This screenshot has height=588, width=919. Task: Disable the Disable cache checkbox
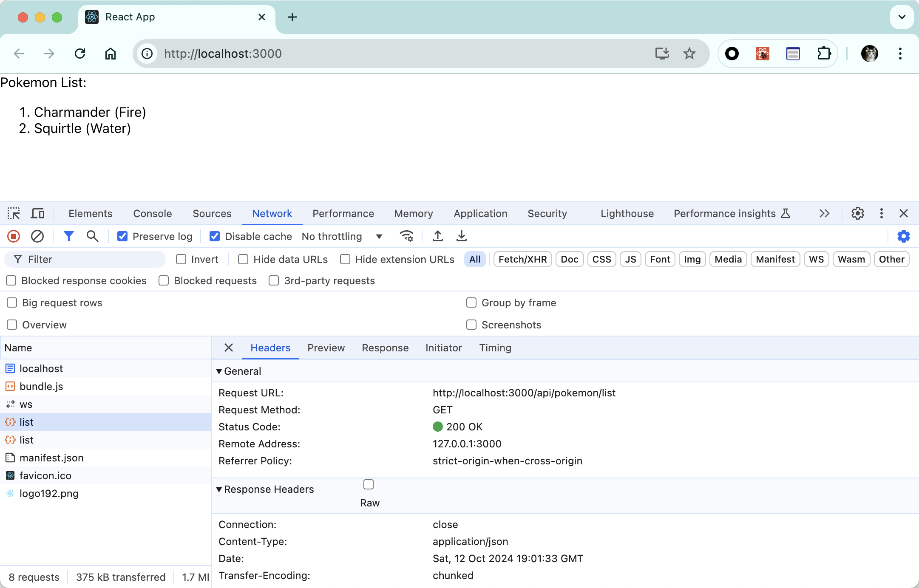click(x=215, y=236)
